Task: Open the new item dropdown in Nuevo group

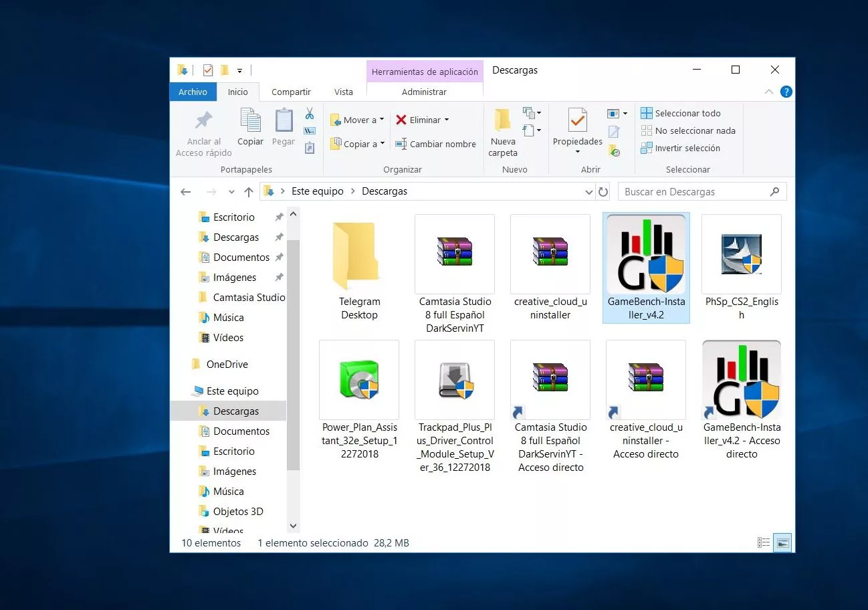Action: (x=532, y=113)
